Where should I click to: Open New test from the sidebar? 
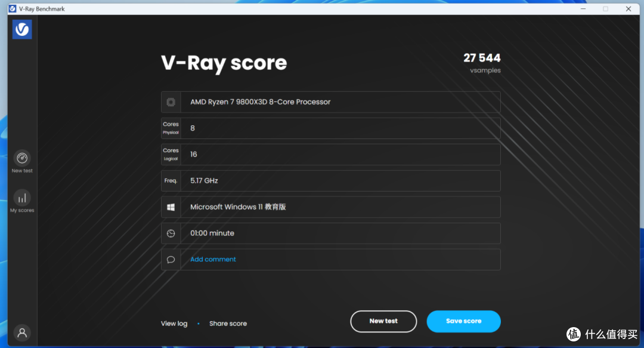[x=22, y=162]
